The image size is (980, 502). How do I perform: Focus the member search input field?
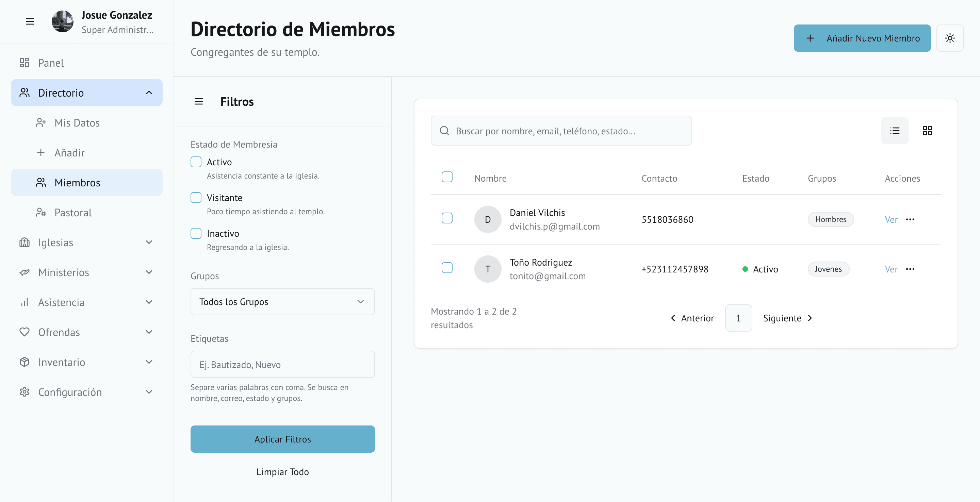(561, 131)
